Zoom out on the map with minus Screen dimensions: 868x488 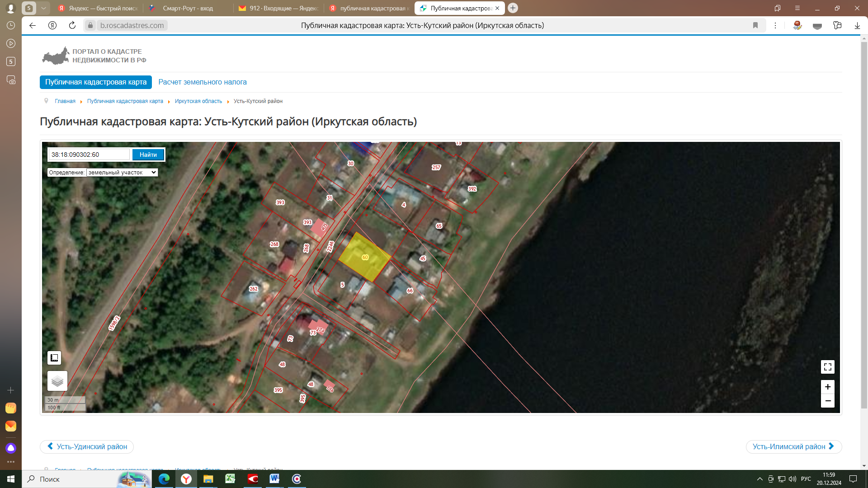click(827, 401)
